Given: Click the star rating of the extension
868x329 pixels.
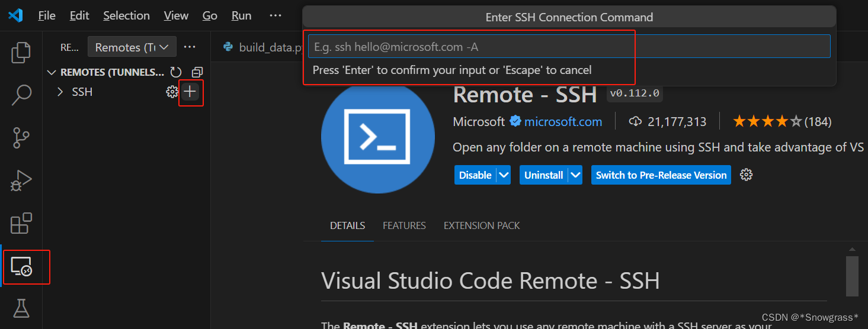Looking at the screenshot, I should 767,121.
